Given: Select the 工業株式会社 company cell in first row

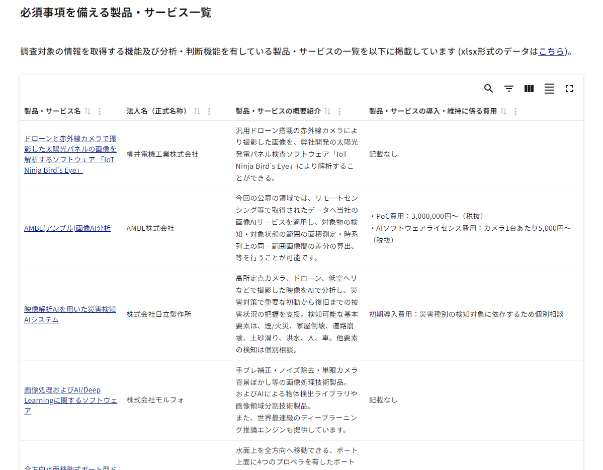Looking at the screenshot, I should pyautogui.click(x=162, y=154).
